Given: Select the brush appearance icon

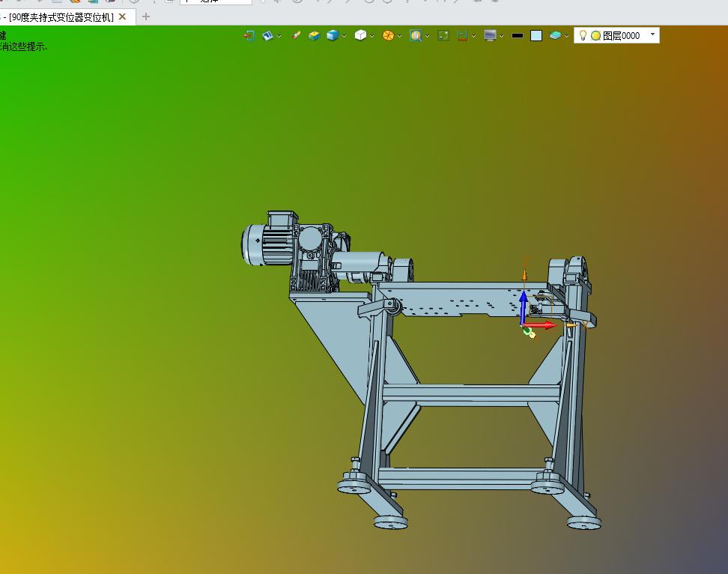Looking at the screenshot, I should [x=296, y=36].
